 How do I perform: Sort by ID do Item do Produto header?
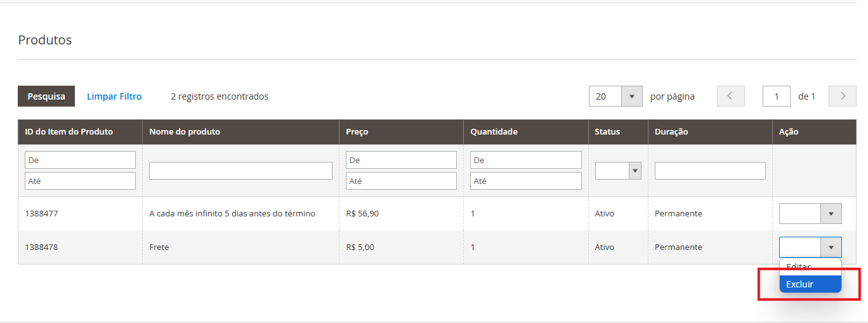click(69, 132)
